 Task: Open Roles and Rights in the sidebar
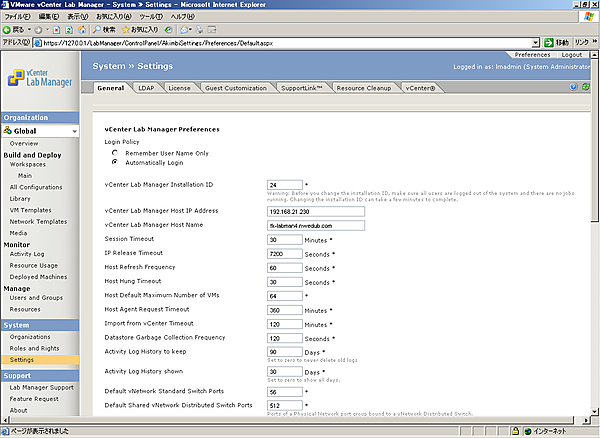[34, 348]
